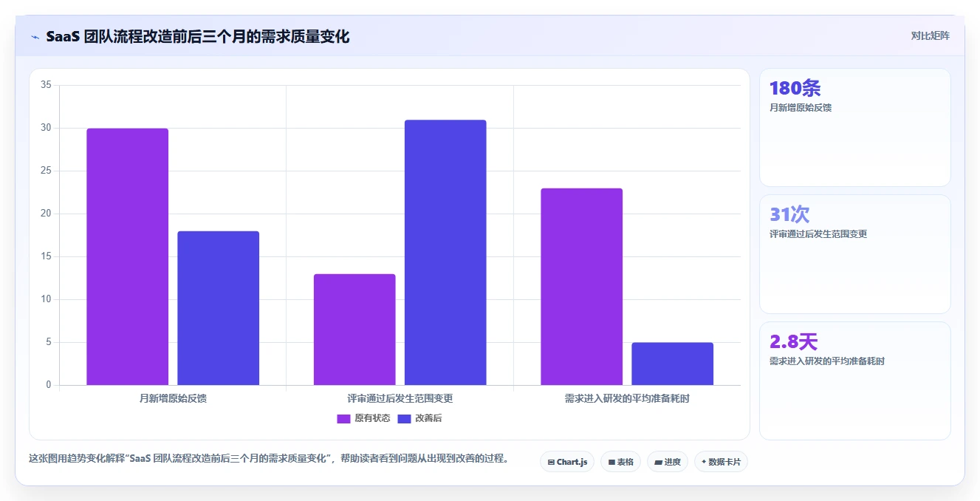The width and height of the screenshot is (980, 501).
Task: Click y-axis tick label 15
Action: (x=46, y=256)
